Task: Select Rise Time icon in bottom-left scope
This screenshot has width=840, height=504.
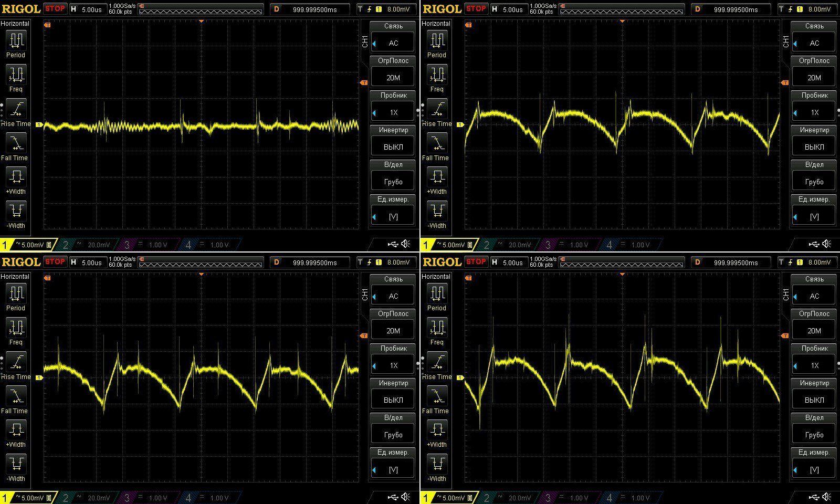Action: (16, 362)
